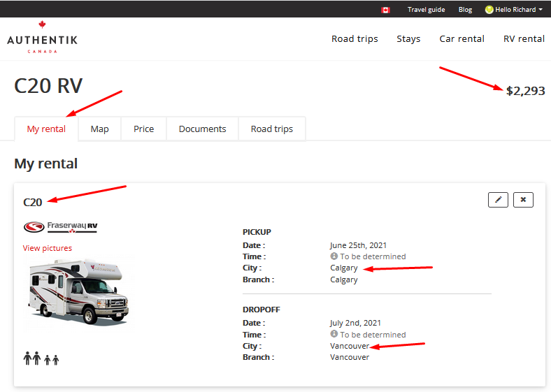The image size is (551, 392).
Task: Open RV rental in main navigation
Action: coord(524,38)
